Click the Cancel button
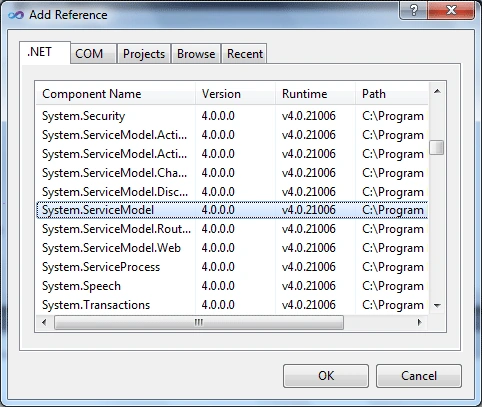 pyautogui.click(x=419, y=376)
